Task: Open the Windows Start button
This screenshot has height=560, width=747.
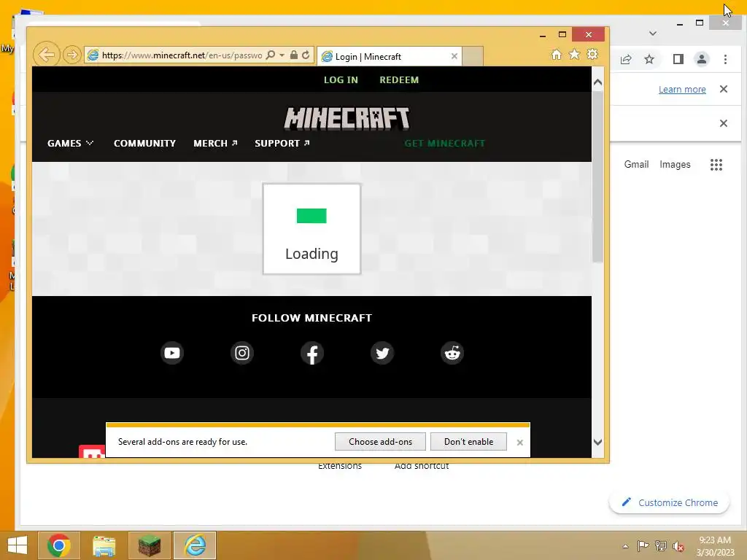Action: tap(18, 545)
